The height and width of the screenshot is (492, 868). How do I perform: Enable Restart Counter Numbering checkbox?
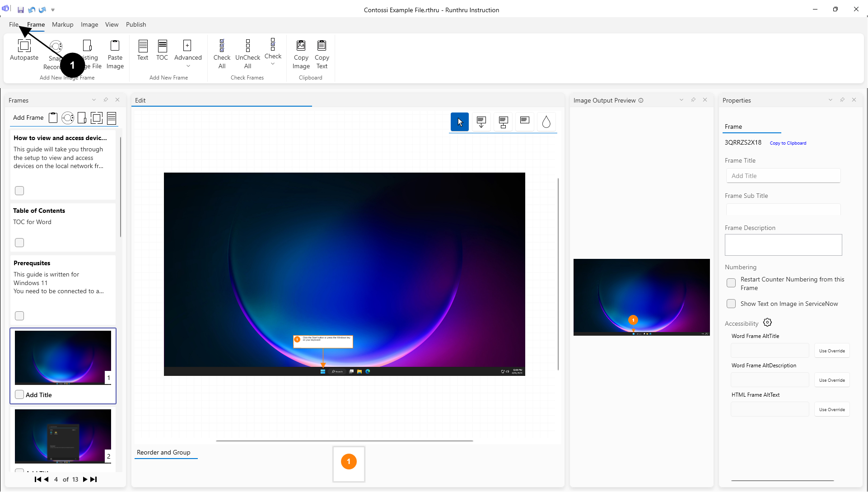[x=731, y=283]
